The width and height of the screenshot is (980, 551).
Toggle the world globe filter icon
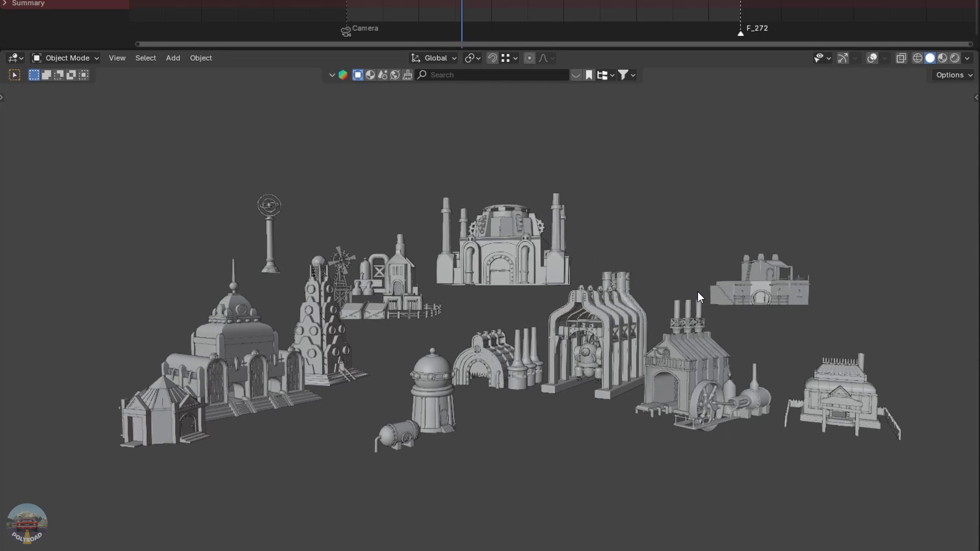point(395,75)
